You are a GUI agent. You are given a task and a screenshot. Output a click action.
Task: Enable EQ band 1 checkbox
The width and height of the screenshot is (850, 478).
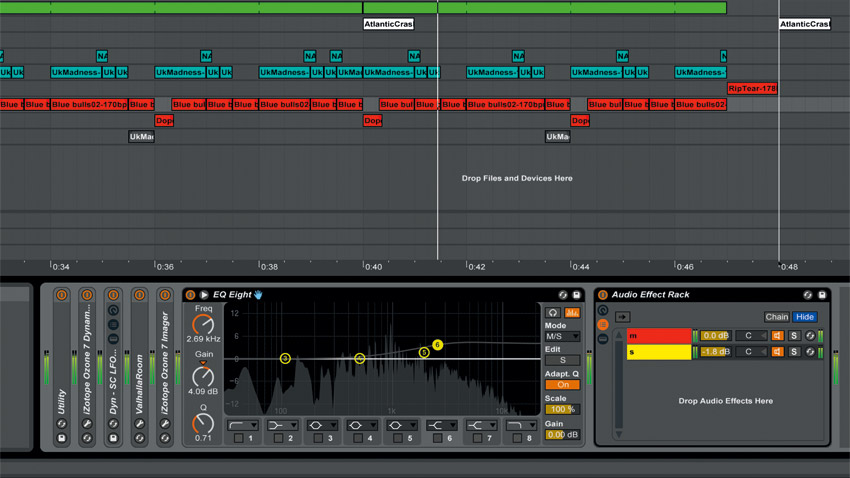tap(238, 438)
